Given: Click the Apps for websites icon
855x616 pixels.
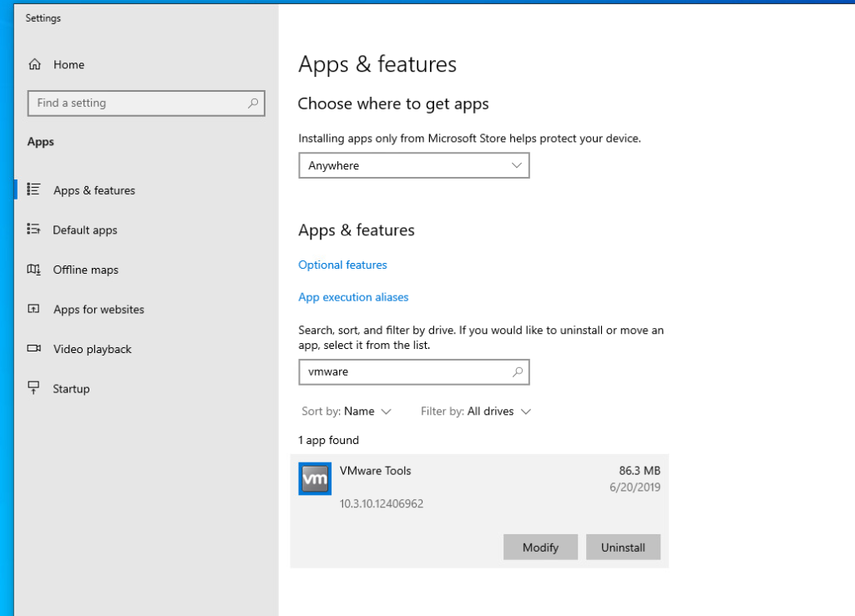Looking at the screenshot, I should 33,309.
